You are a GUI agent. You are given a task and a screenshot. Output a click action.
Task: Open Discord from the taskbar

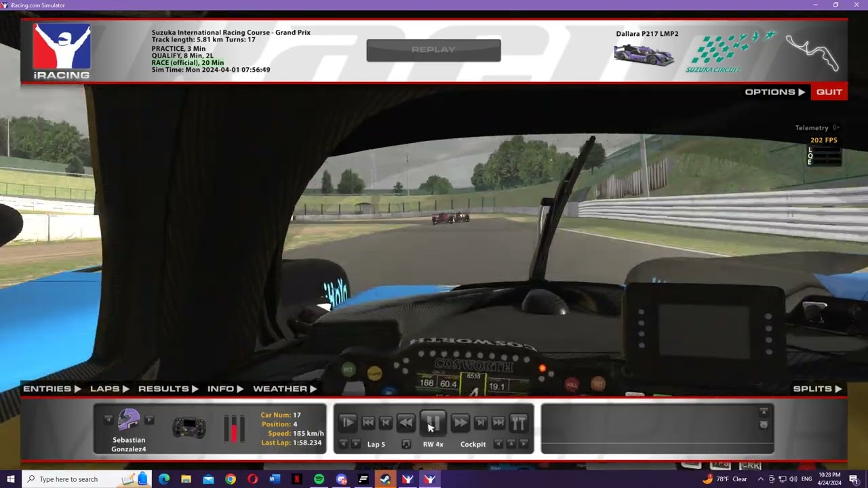[x=341, y=479]
